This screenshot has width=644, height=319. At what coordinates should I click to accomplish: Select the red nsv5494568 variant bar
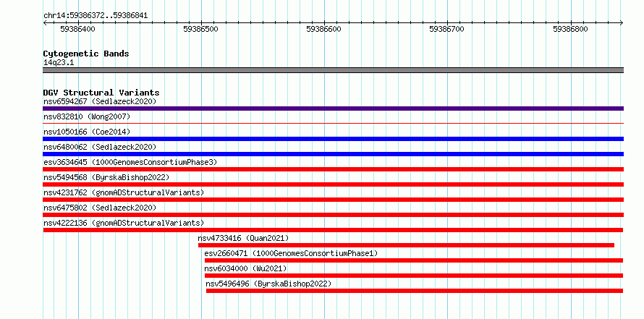(333, 184)
